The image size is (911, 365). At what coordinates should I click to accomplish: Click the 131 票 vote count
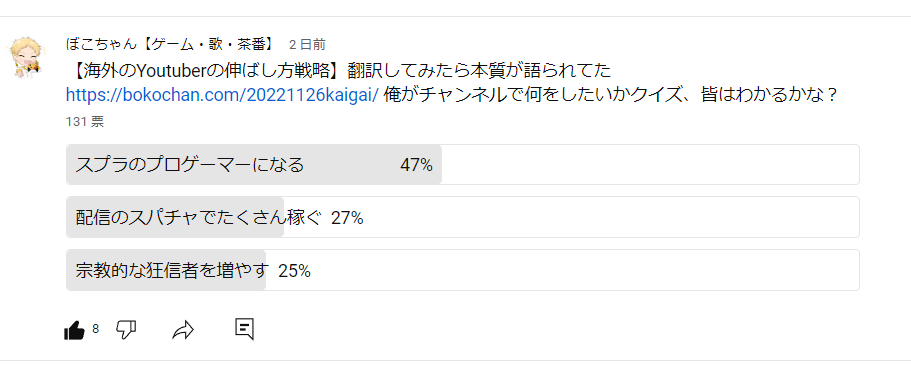pos(85,122)
